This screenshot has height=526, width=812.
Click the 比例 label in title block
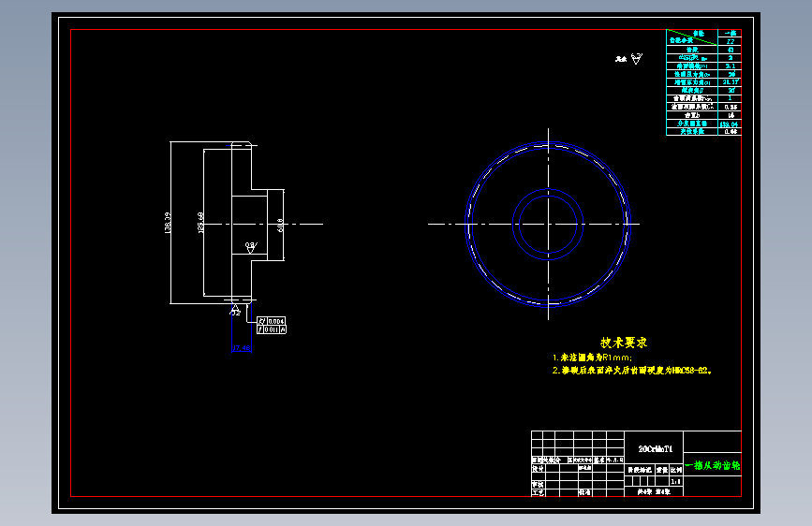click(676, 470)
